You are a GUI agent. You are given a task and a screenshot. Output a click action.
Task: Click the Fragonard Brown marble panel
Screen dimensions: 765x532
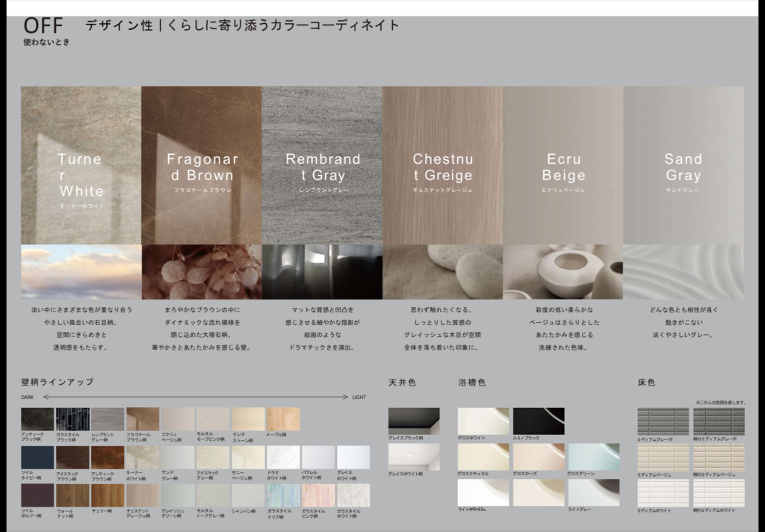pyautogui.click(x=201, y=165)
